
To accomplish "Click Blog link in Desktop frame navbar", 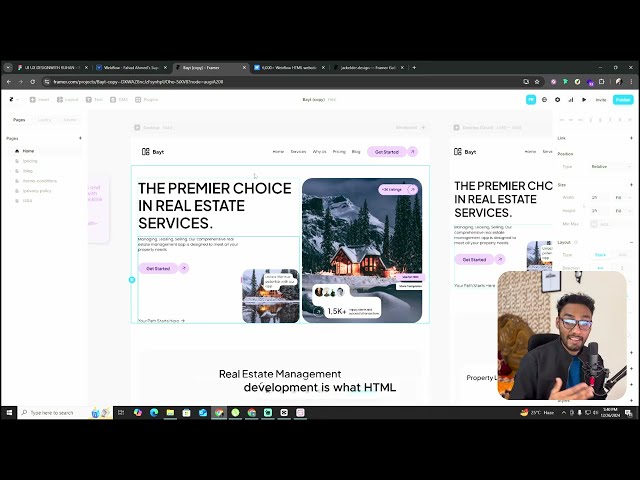I will 356,151.
